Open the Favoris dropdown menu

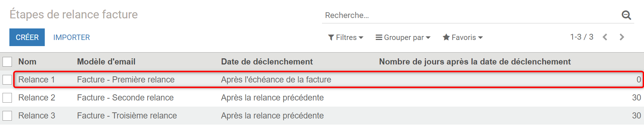[x=463, y=37]
